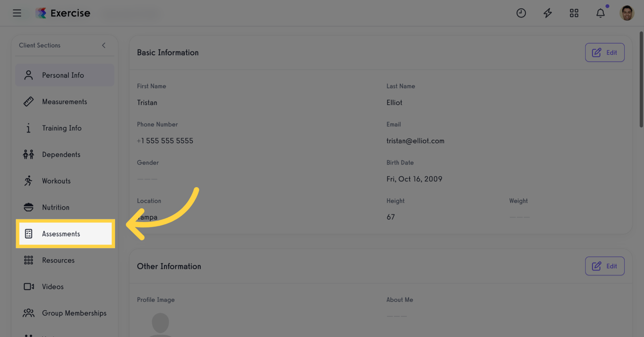The height and width of the screenshot is (337, 644).
Task: Go to Resources section
Action: point(58,260)
